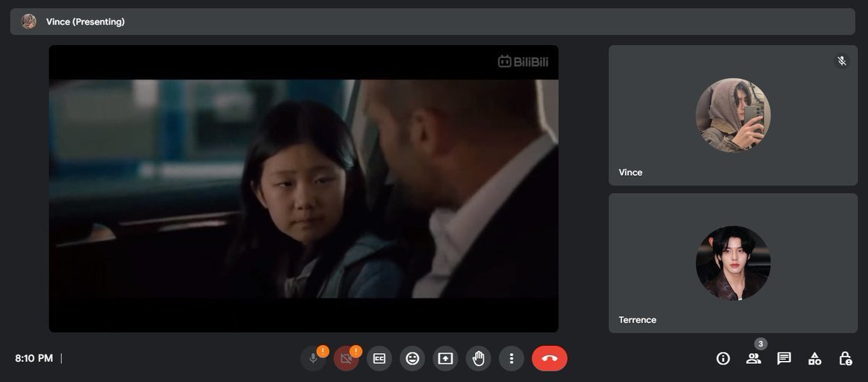Toggle the camera button
Screen dimensions: 868x382
[x=346, y=358]
